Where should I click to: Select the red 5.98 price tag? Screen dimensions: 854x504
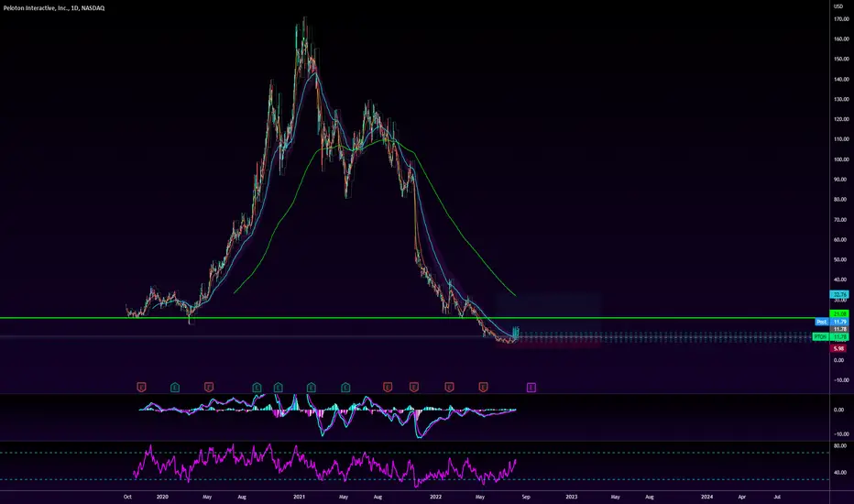click(x=838, y=348)
